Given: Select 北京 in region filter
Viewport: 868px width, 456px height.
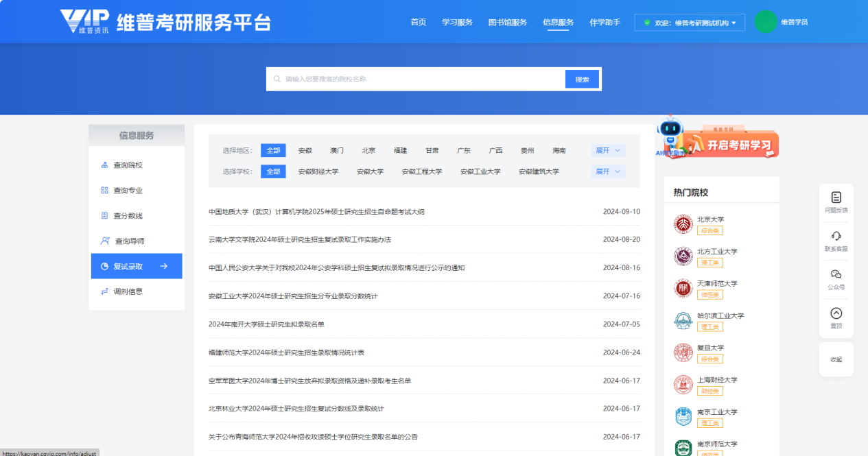Looking at the screenshot, I should point(368,151).
